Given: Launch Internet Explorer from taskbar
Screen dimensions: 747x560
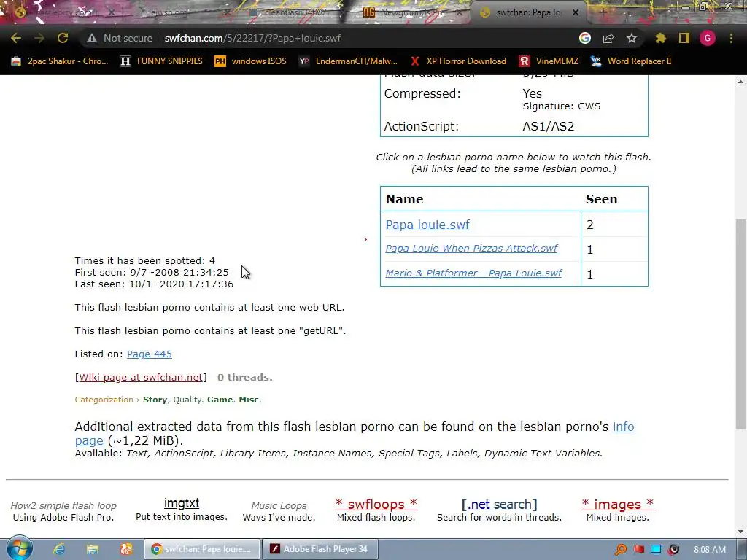Looking at the screenshot, I should 59,549.
